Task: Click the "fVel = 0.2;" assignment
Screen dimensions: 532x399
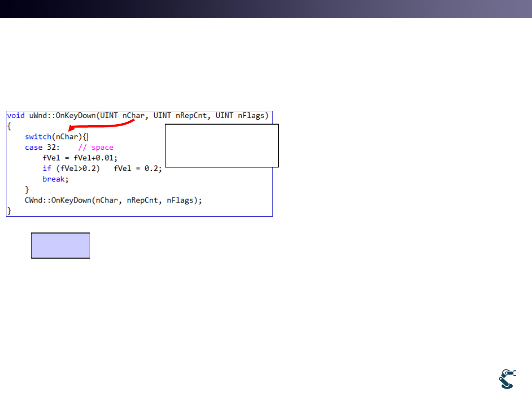Action: pyautogui.click(x=137, y=168)
